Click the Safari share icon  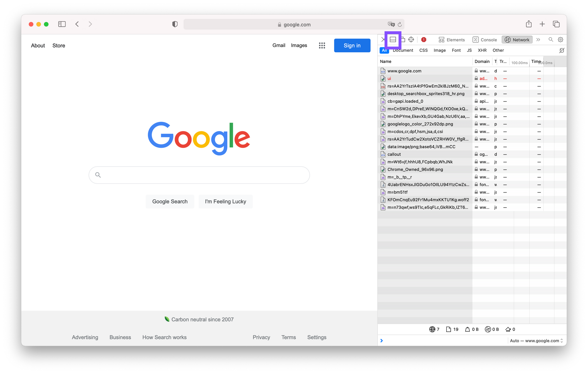point(529,24)
